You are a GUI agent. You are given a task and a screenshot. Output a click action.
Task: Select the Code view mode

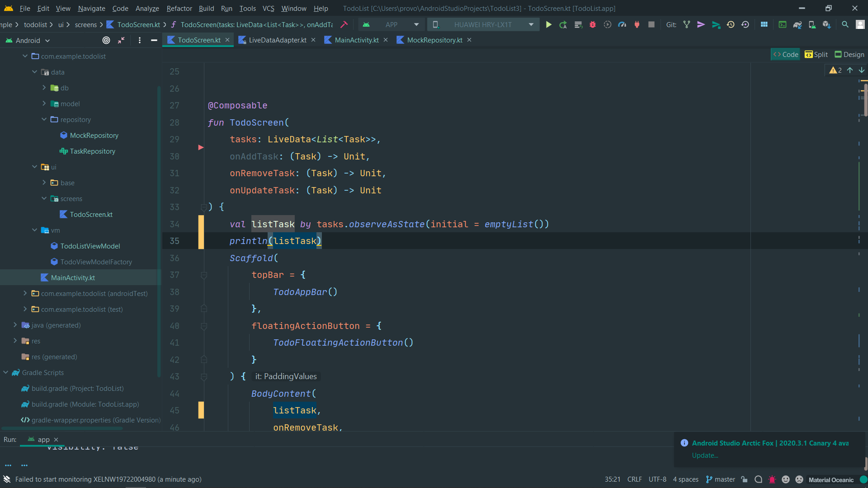pos(786,54)
